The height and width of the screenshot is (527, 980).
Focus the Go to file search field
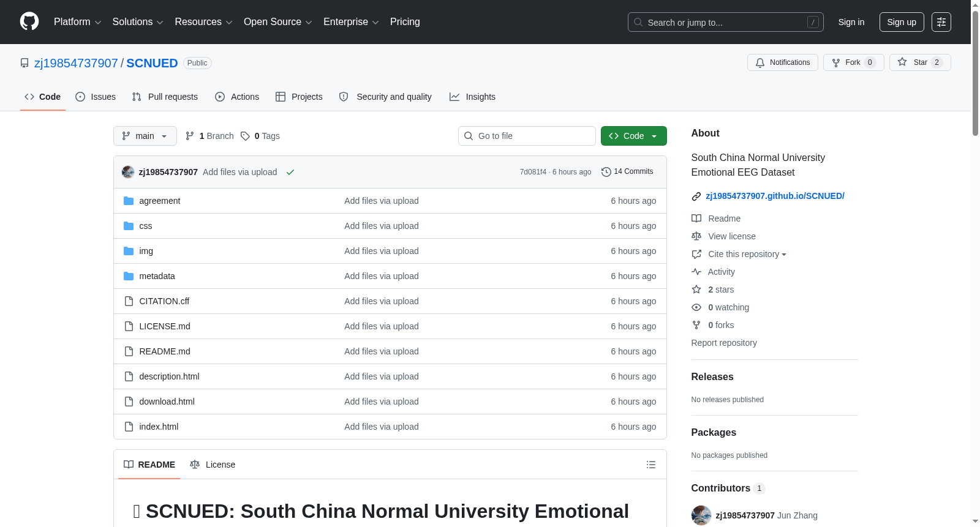click(527, 136)
